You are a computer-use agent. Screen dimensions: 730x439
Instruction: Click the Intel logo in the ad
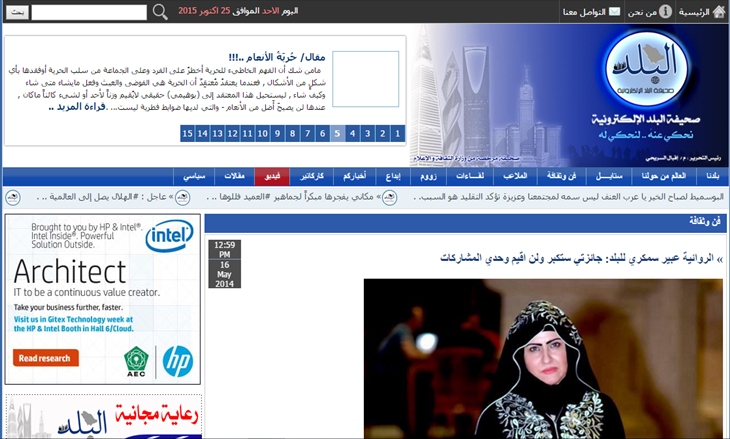(169, 238)
